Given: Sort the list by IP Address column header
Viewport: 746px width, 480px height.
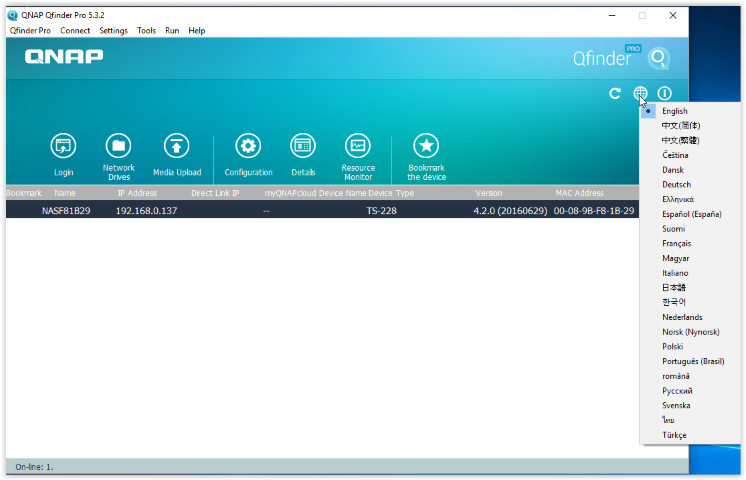Looking at the screenshot, I should 137,193.
